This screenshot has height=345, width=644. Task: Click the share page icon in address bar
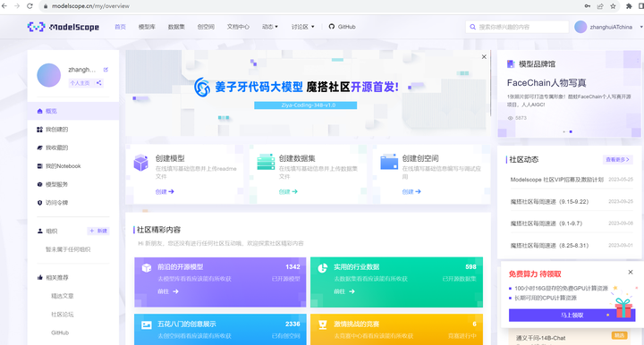[x=600, y=5]
